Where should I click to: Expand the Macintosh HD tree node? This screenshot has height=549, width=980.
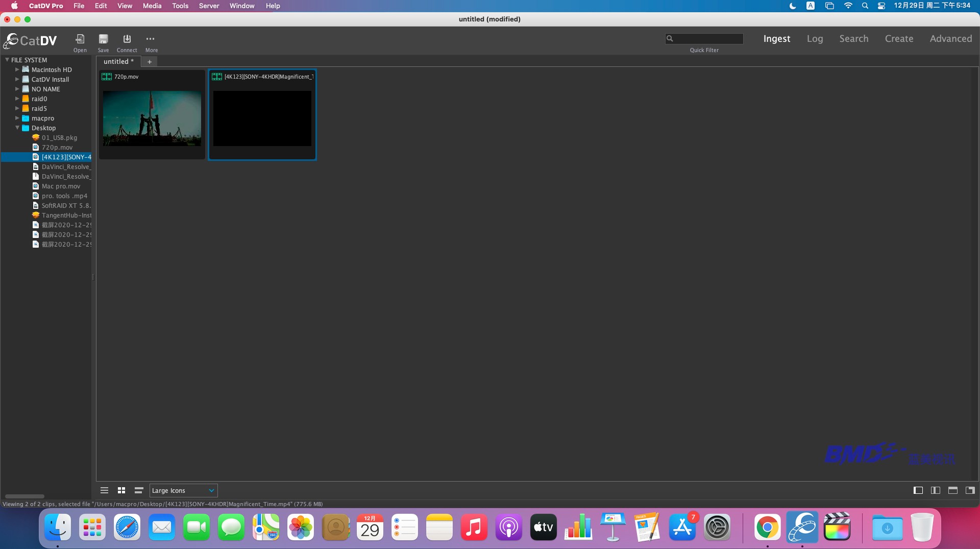pos(17,69)
